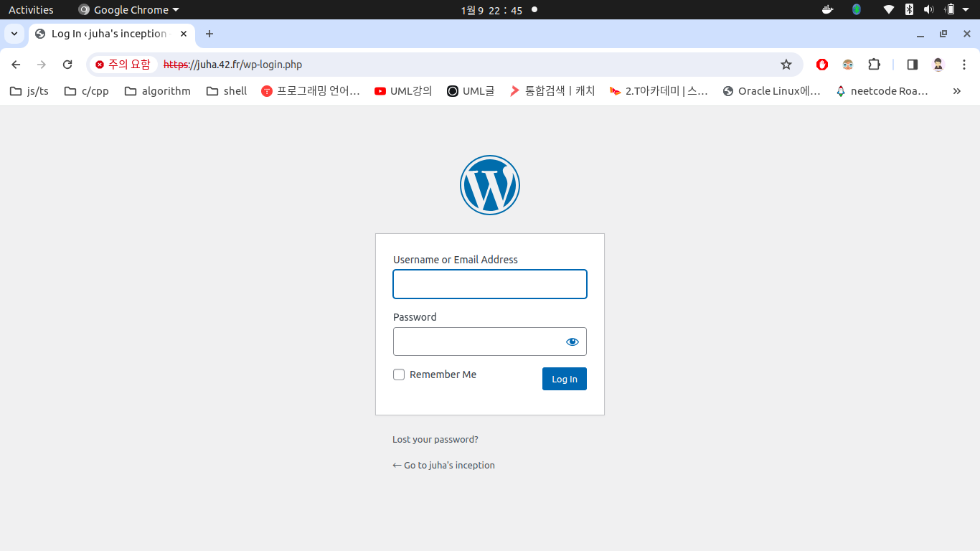Open the Lost your password link
980x551 pixels.
point(435,439)
